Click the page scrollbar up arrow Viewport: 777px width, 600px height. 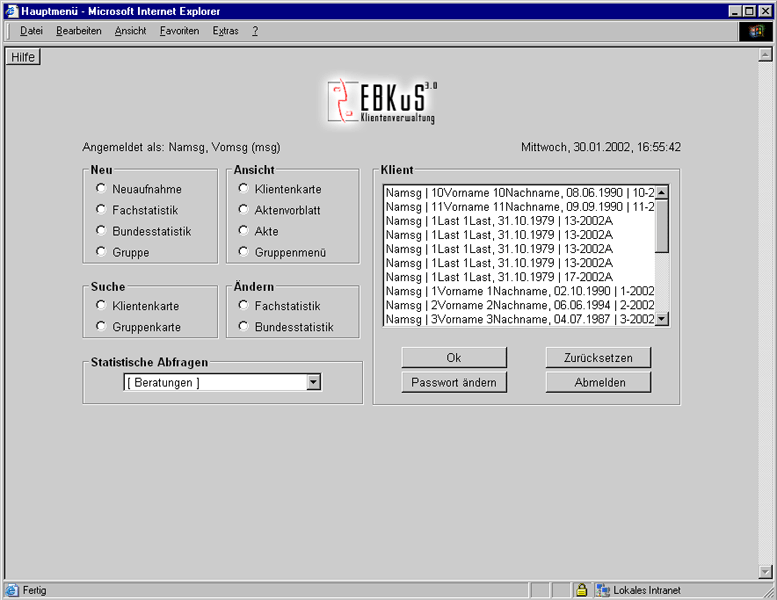766,55
